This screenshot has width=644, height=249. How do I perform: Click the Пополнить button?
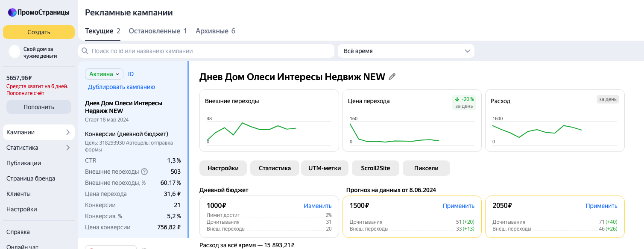39,107
